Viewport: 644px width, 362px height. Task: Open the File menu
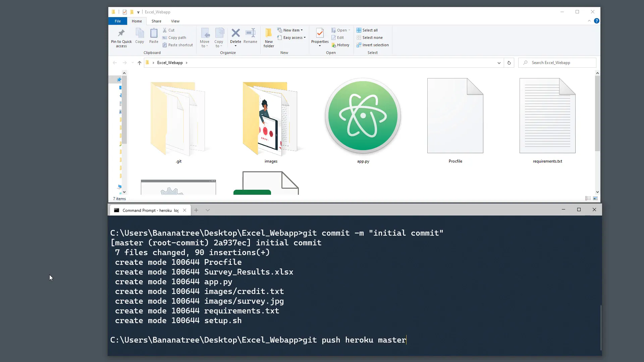118,21
